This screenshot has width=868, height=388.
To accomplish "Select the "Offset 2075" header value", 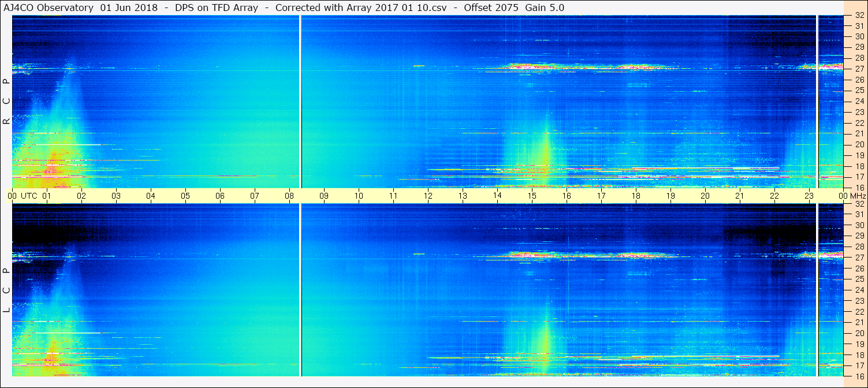I will point(491,8).
